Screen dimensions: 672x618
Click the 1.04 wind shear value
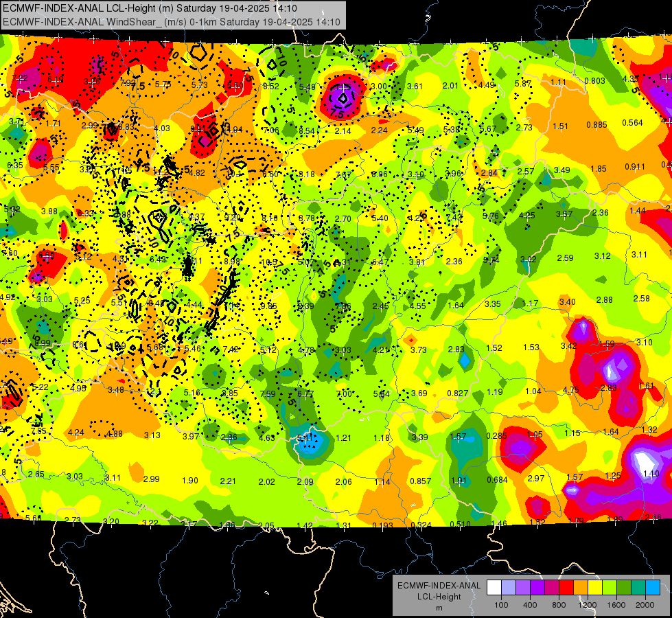533,391
